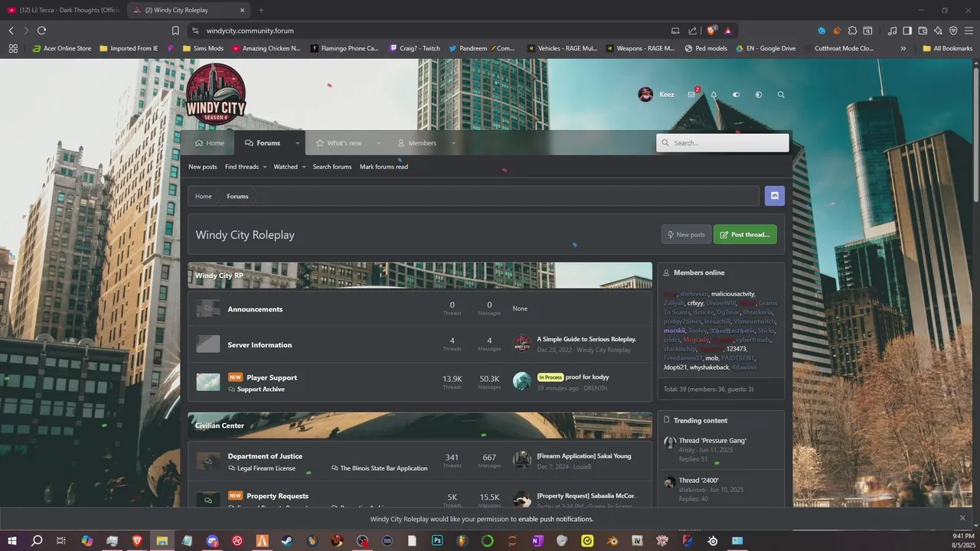980x551 pixels.
Task: Open a new browser tab
Action: [261, 10]
